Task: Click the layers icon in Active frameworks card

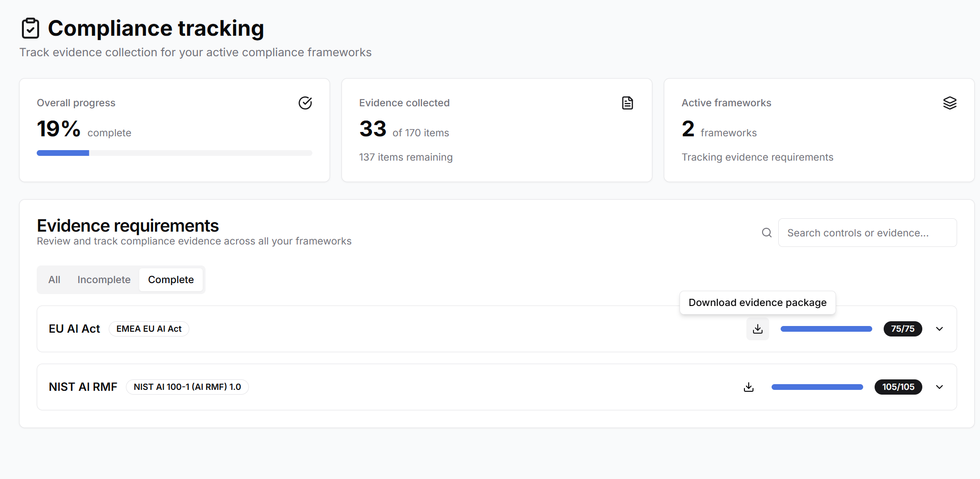Action: point(949,103)
